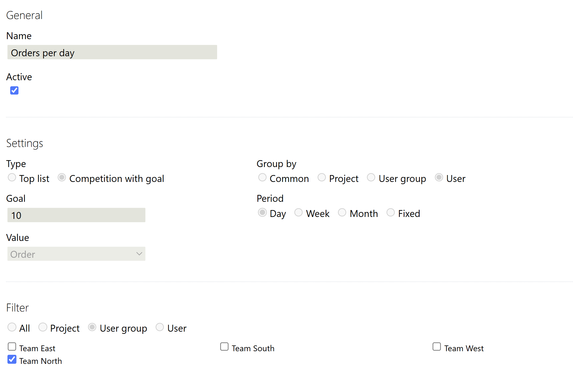Select User in the Filter section
This screenshot has width=573, height=392.
click(160, 327)
